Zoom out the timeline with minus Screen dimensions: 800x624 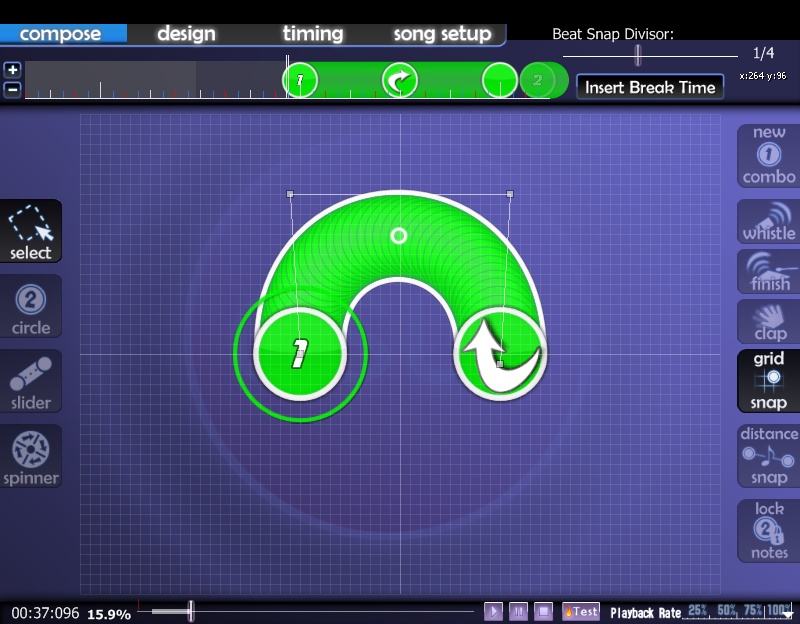[x=12, y=89]
